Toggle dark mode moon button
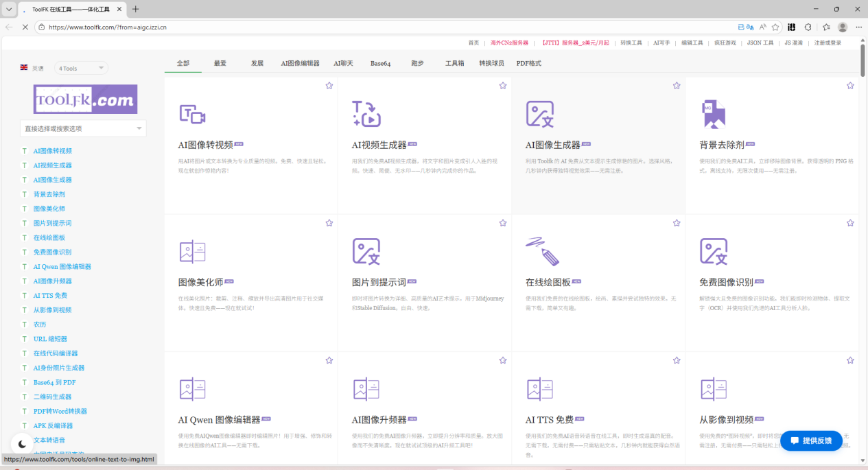Viewport: 868px width, 470px height. [22, 444]
